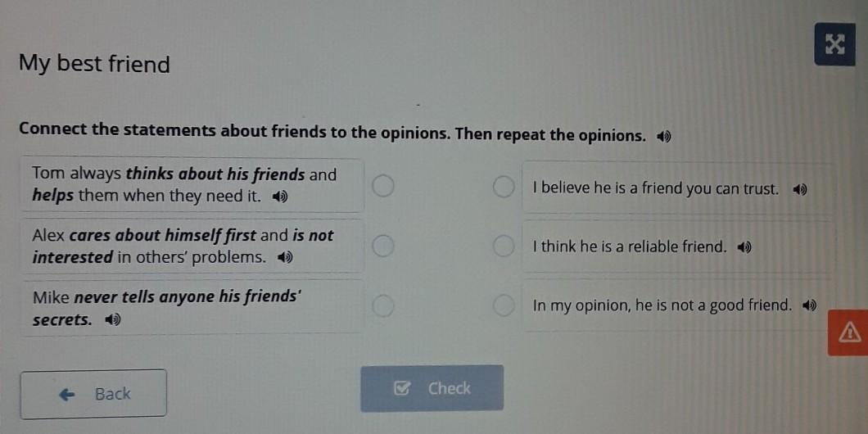Select circle beside 'In my opinion' statement

pos(504,305)
